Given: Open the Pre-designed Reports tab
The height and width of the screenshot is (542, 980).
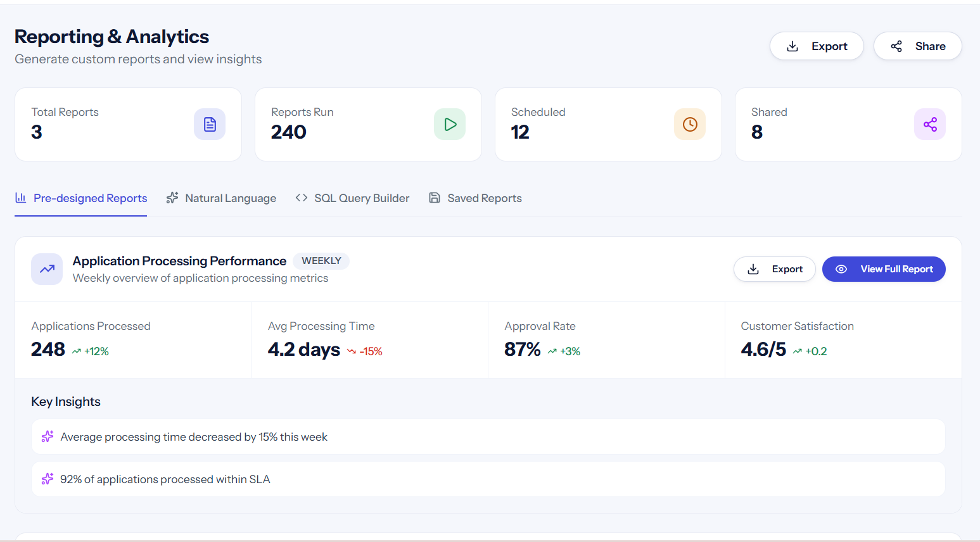Looking at the screenshot, I should (x=81, y=198).
